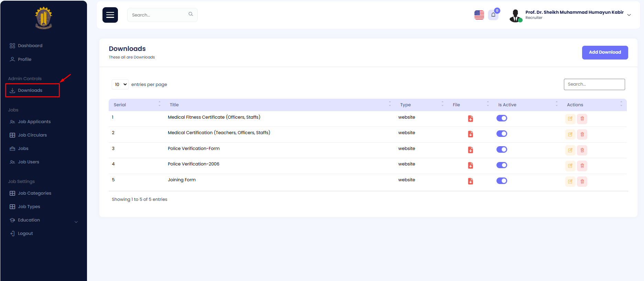Image resolution: width=644 pixels, height=281 pixels.
Task: Open the user profile dropdown arrow
Action: click(x=629, y=15)
